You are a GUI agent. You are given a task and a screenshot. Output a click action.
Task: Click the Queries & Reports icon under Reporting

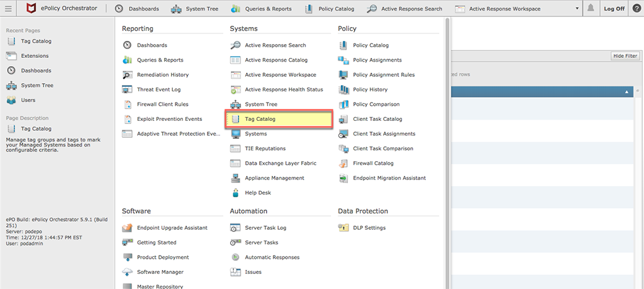pyautogui.click(x=127, y=60)
